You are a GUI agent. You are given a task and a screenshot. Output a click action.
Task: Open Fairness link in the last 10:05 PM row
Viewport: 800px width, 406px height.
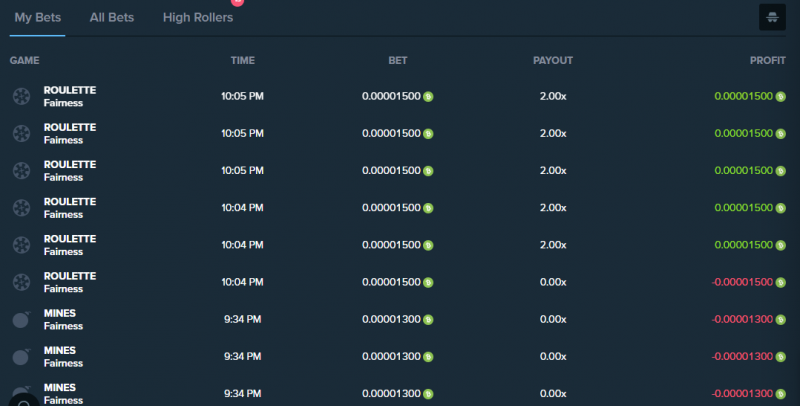(x=63, y=178)
